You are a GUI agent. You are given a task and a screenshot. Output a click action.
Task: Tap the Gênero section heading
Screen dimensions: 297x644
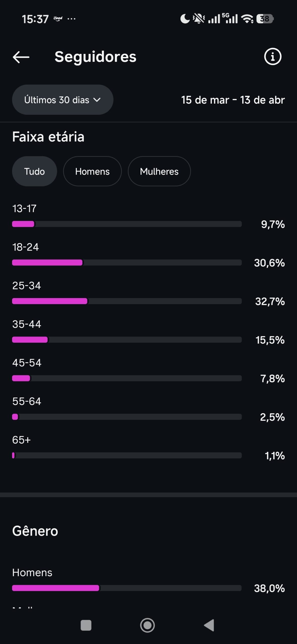pos(35,531)
